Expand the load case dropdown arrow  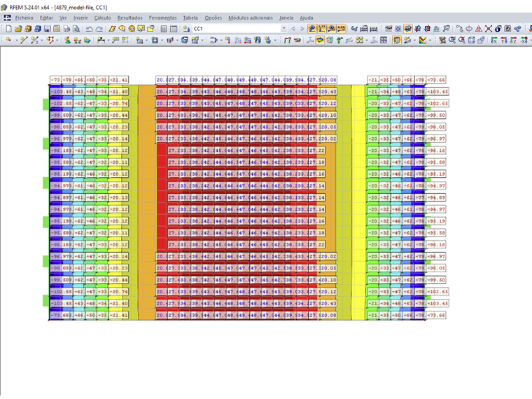pos(283,29)
